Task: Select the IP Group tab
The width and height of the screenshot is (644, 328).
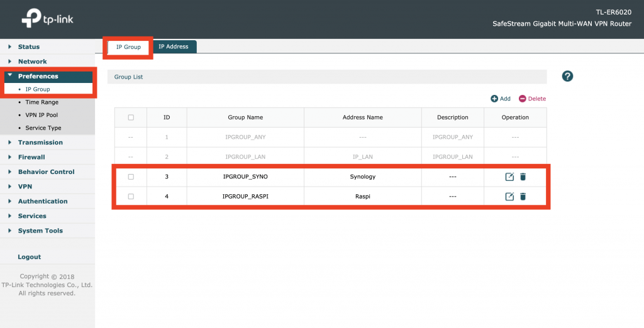Action: coord(128,47)
